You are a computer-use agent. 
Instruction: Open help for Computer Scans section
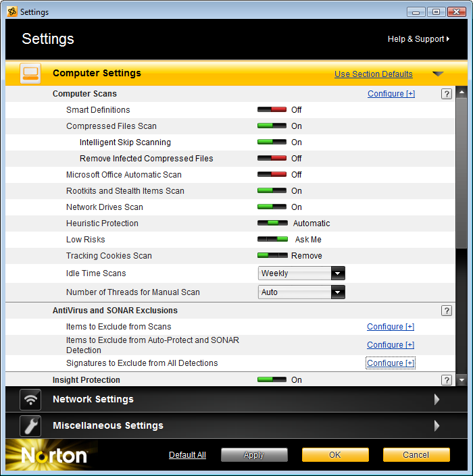pos(446,94)
